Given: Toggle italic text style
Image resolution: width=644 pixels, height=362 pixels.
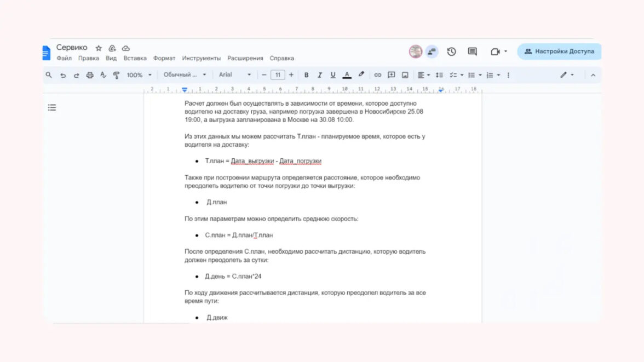Looking at the screenshot, I should (x=319, y=75).
